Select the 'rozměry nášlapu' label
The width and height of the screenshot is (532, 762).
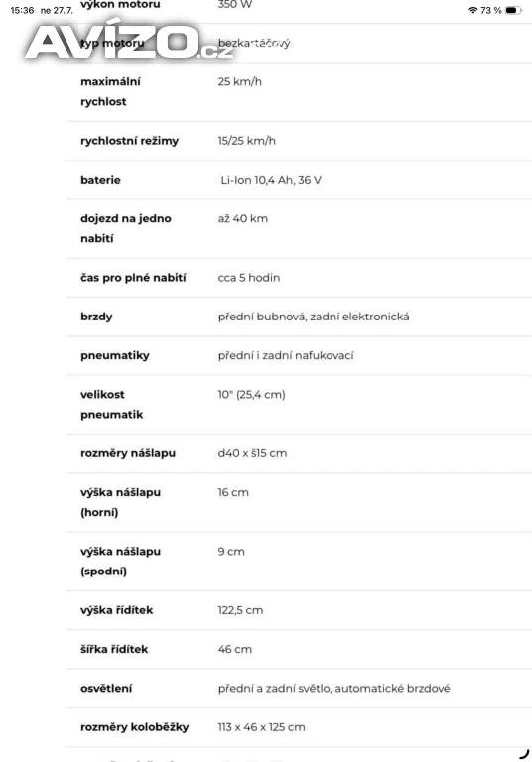tap(128, 453)
